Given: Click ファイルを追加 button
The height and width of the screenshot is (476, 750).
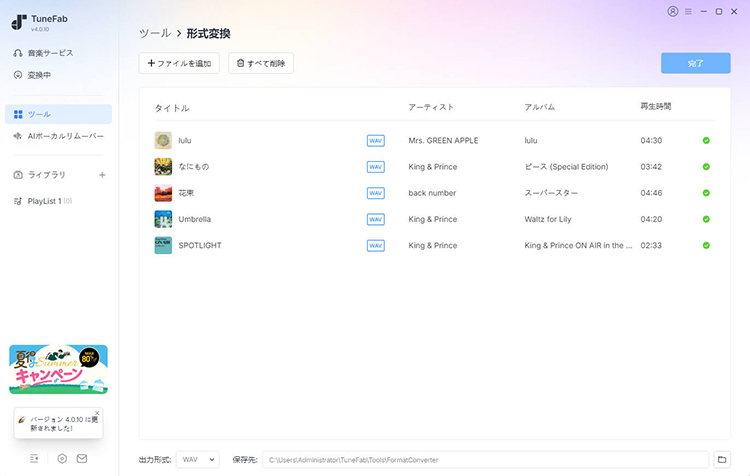Looking at the screenshot, I should (x=179, y=63).
